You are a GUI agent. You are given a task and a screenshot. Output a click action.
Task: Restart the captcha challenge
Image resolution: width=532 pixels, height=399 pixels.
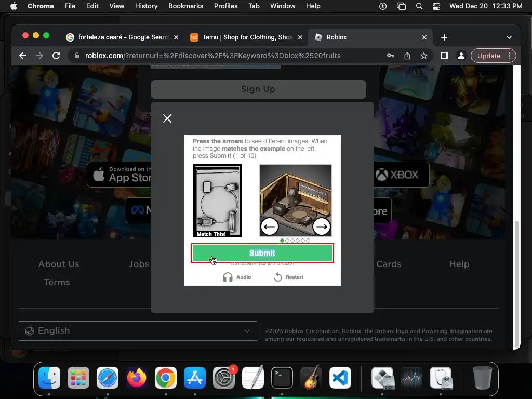[x=288, y=277]
